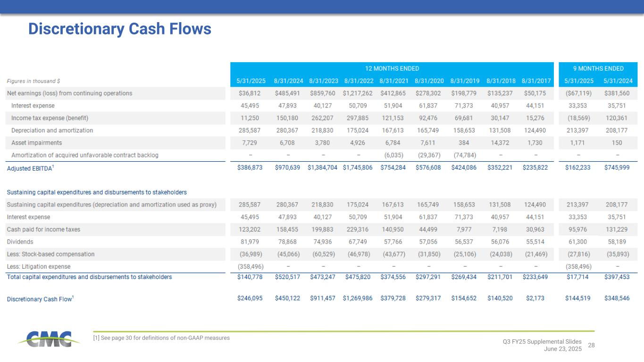Click the '8/31/2018' column header
644x362 pixels.
[500, 81]
